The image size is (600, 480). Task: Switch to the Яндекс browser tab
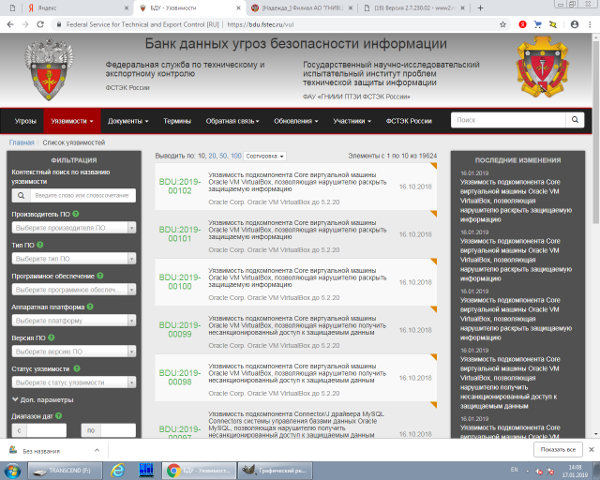coord(78,8)
